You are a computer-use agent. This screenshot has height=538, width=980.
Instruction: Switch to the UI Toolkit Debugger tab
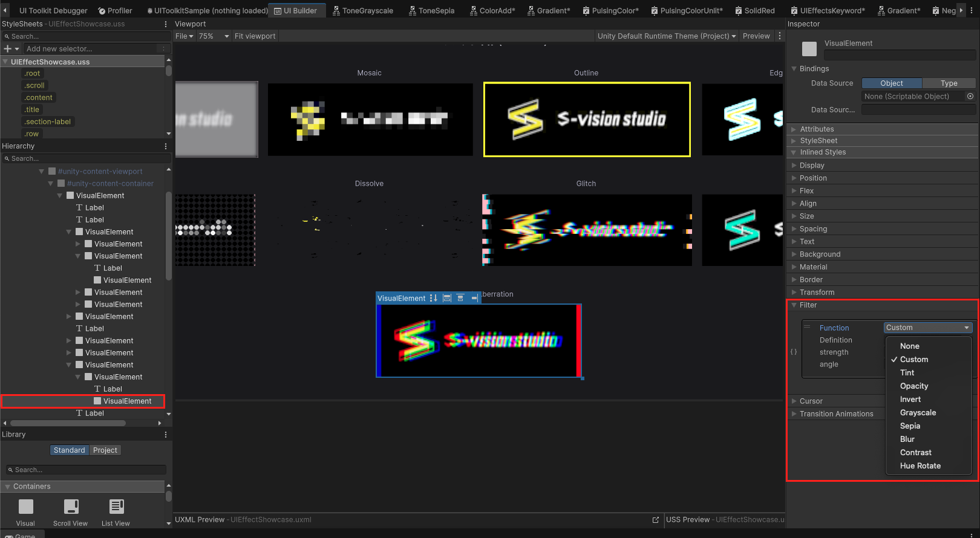[53, 10]
